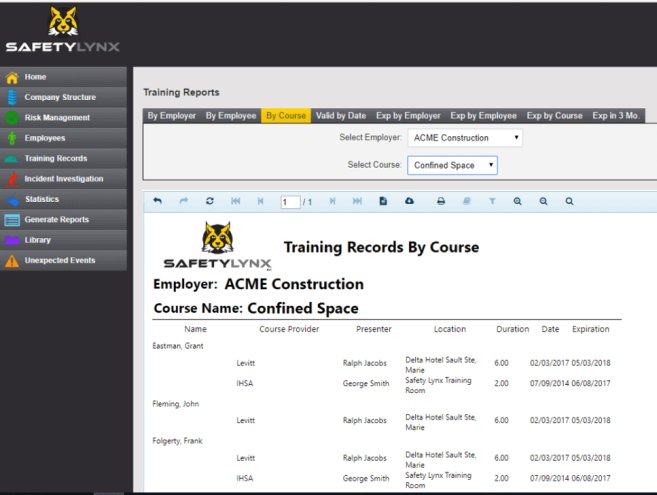Open Incident Investigation section
This screenshot has width=657, height=495.
(63, 179)
